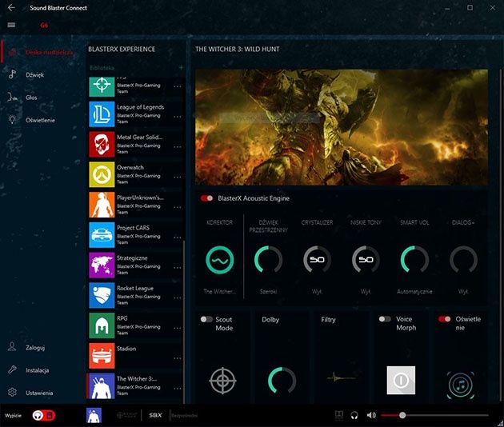This screenshot has width=504, height=427.
Task: Toggle headphone/speaker output switch
Action: click(x=44, y=415)
